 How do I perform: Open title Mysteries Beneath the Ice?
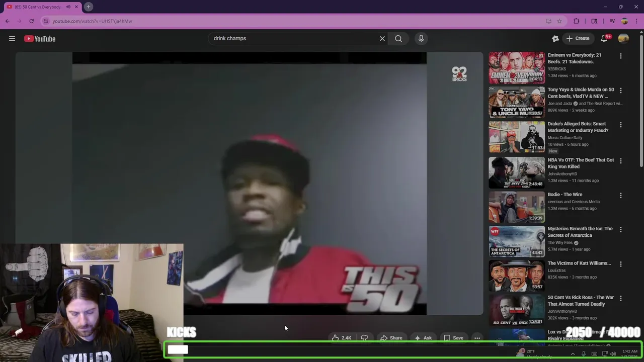(580, 232)
